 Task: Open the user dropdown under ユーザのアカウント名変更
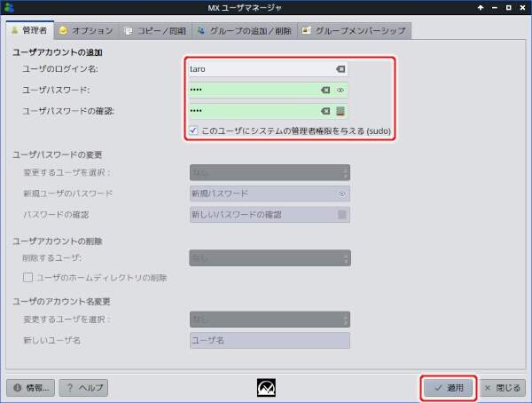(269, 319)
